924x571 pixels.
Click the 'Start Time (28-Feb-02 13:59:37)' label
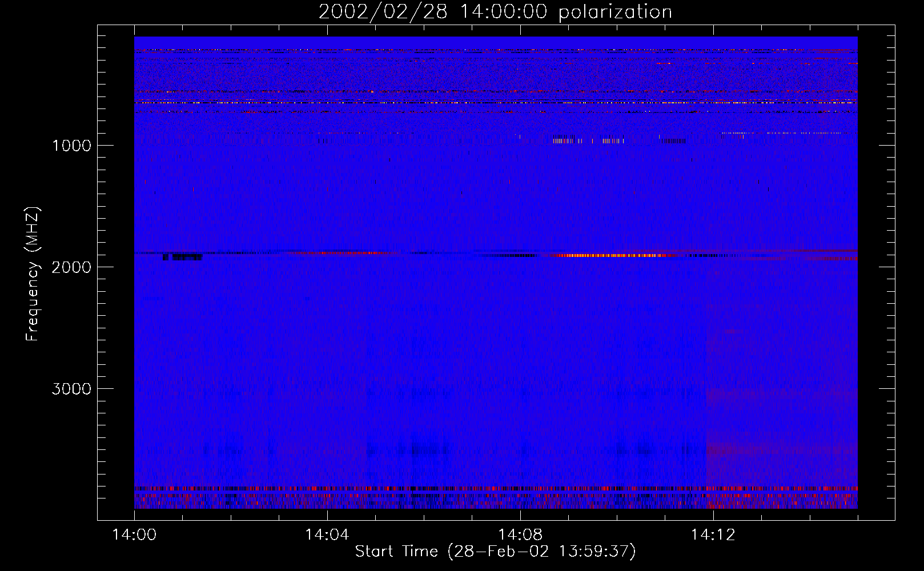click(x=495, y=552)
